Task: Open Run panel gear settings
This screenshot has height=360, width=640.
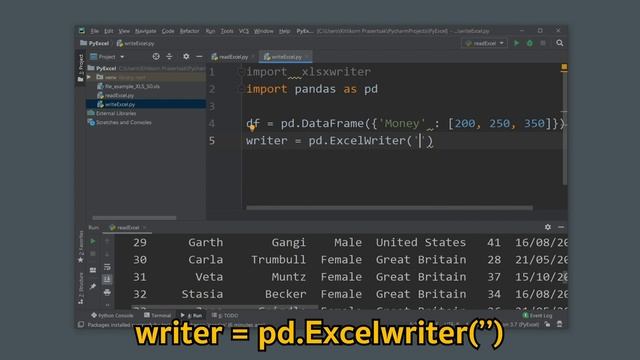Action: [x=548, y=227]
